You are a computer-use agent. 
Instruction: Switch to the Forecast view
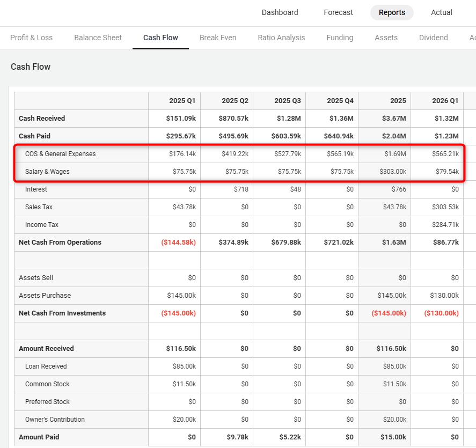[x=338, y=12]
